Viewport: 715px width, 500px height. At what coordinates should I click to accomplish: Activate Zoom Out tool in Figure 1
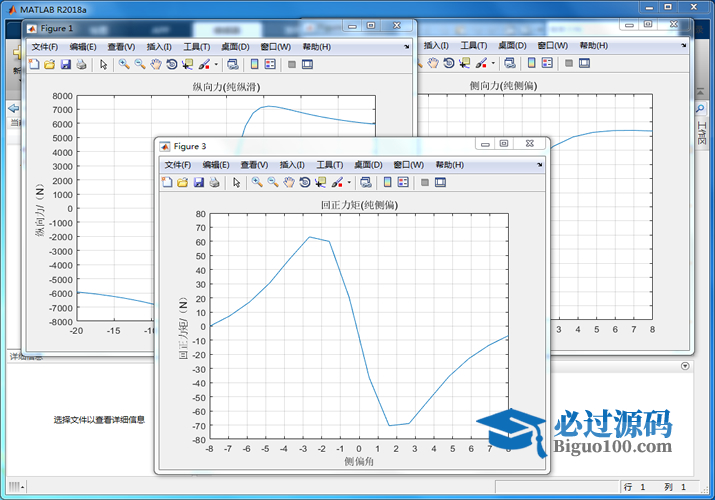point(140,64)
